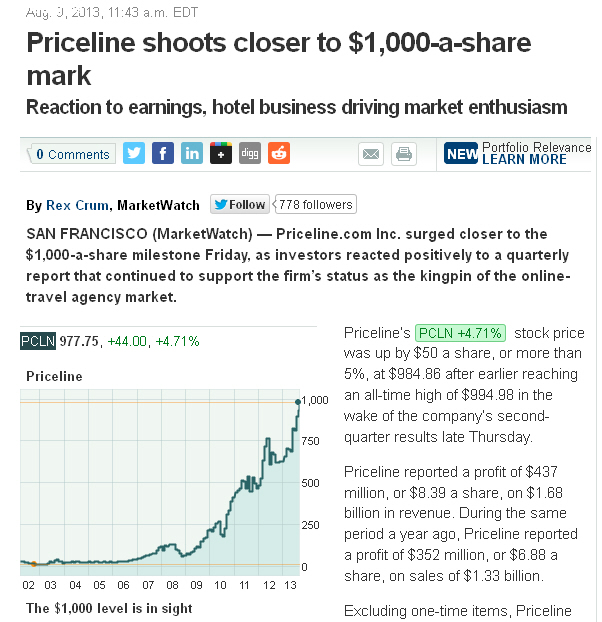Image resolution: width=602 pixels, height=622 pixels.
Task: Share the article on Reddit
Action: [x=279, y=153]
